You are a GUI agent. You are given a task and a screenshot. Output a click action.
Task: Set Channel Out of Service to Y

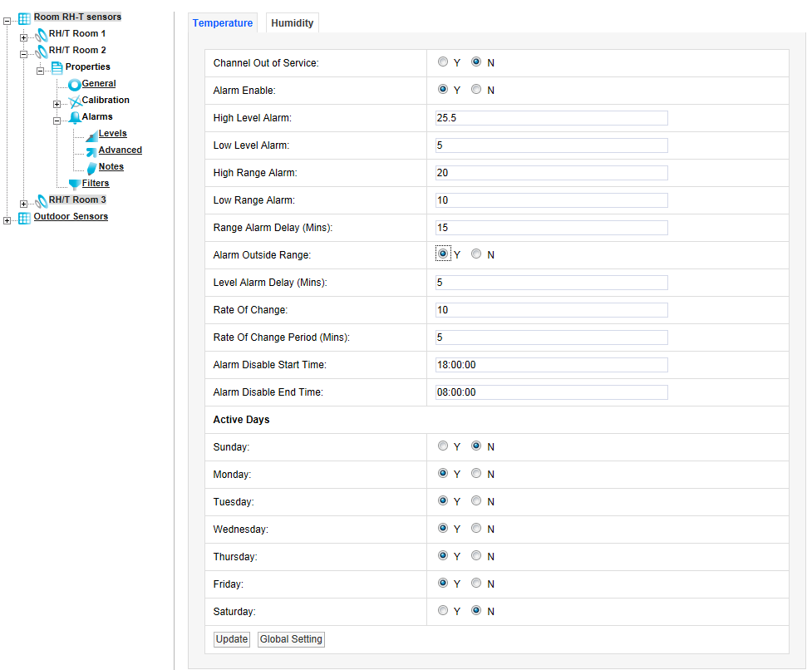(443, 62)
